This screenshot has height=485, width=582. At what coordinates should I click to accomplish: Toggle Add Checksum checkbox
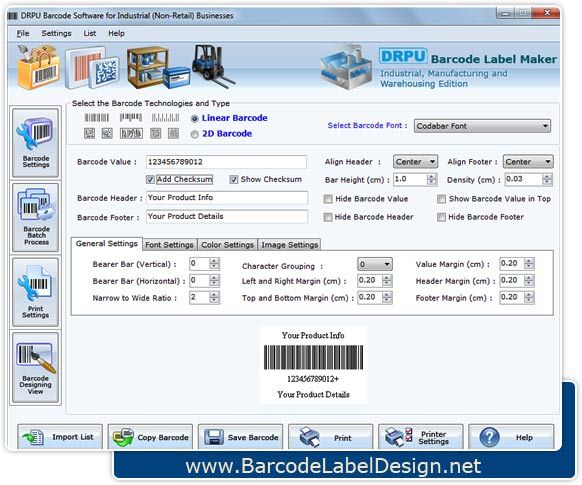click(x=150, y=180)
